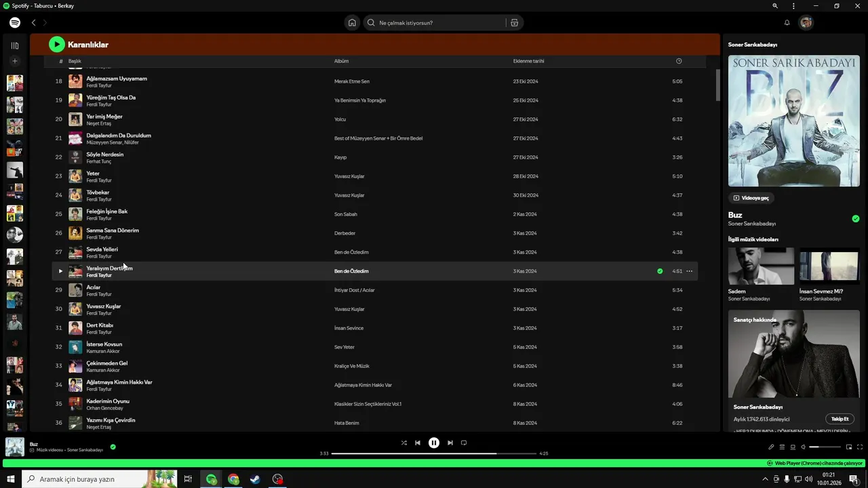Open Steam from the taskbar
This screenshot has width=868, height=488.
pyautogui.click(x=255, y=479)
